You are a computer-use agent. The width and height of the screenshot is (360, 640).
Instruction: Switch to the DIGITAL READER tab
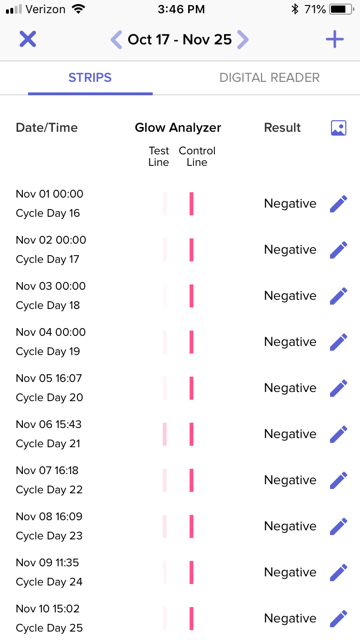pos(269,78)
